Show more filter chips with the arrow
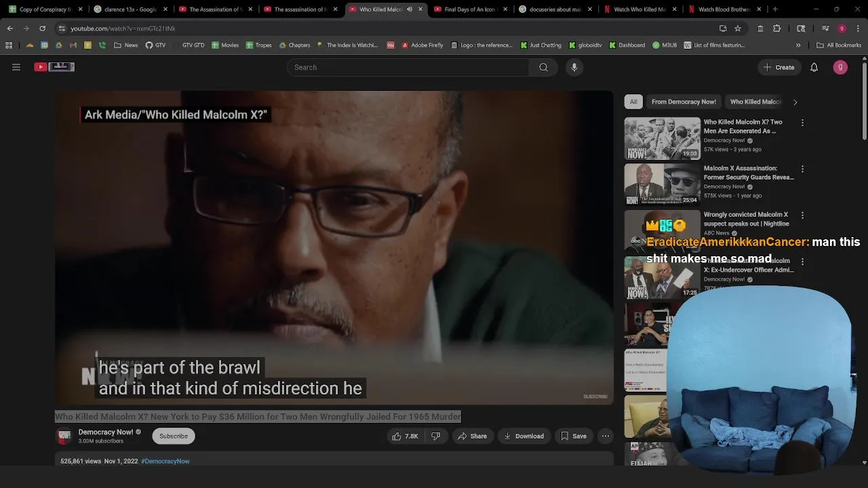868x488 pixels. coord(795,102)
